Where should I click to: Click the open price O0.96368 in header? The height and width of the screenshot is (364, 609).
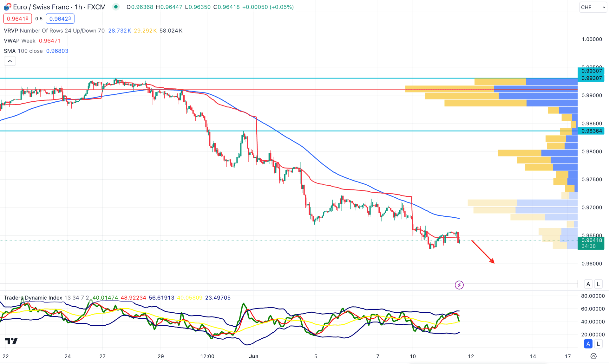coord(140,7)
